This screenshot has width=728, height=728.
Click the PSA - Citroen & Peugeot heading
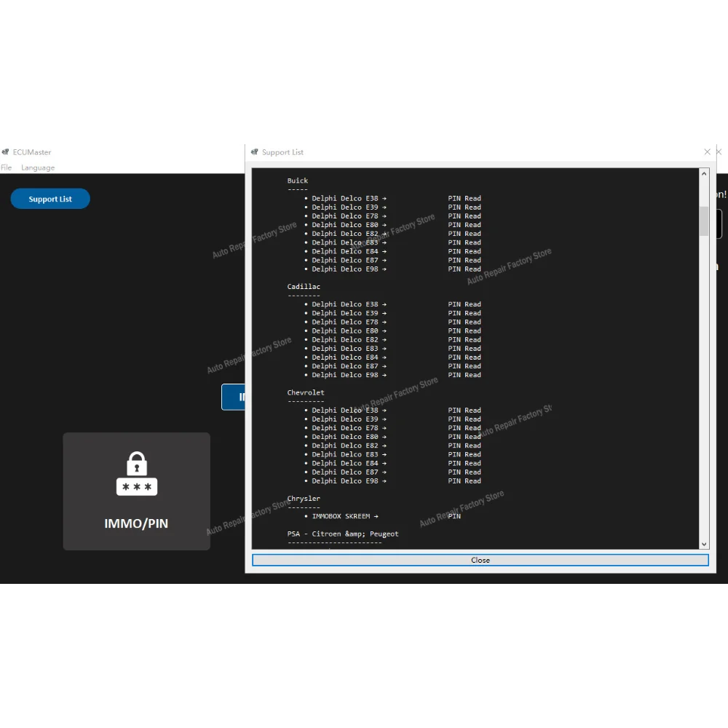[343, 534]
